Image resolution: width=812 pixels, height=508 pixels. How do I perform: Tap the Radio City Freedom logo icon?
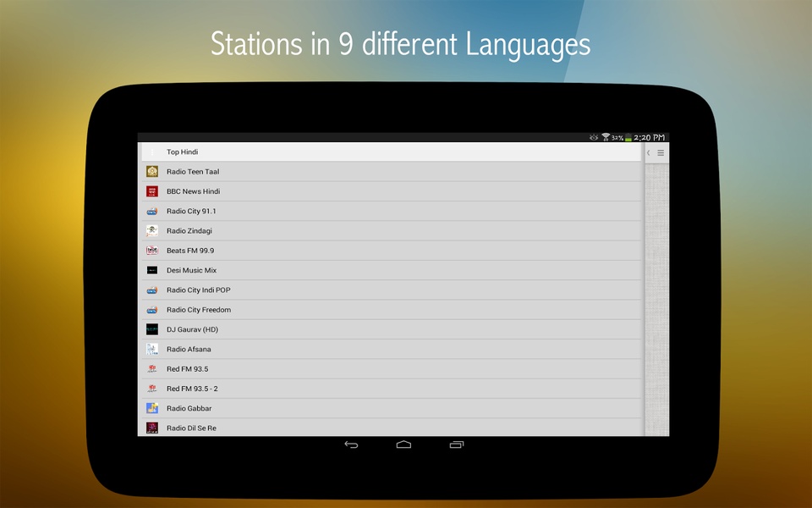[x=151, y=310]
